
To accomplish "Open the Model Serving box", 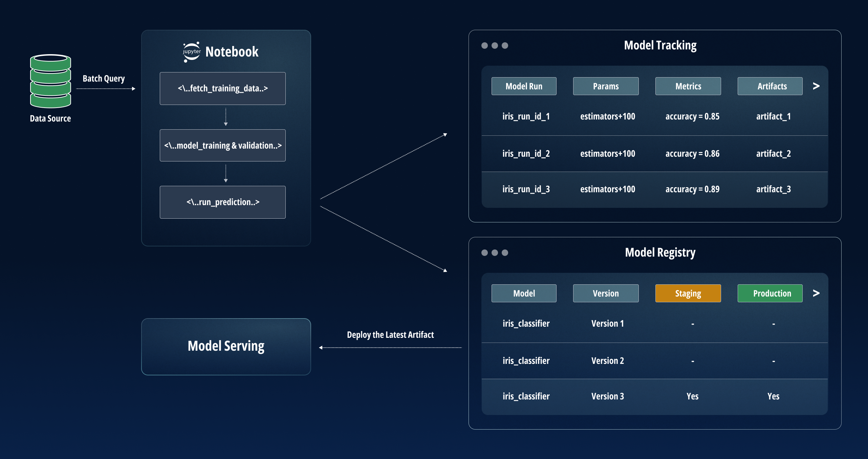I will tap(226, 346).
